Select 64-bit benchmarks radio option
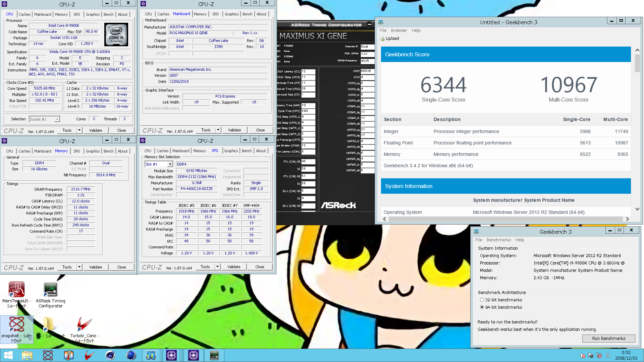The image size is (644, 362). click(x=482, y=307)
